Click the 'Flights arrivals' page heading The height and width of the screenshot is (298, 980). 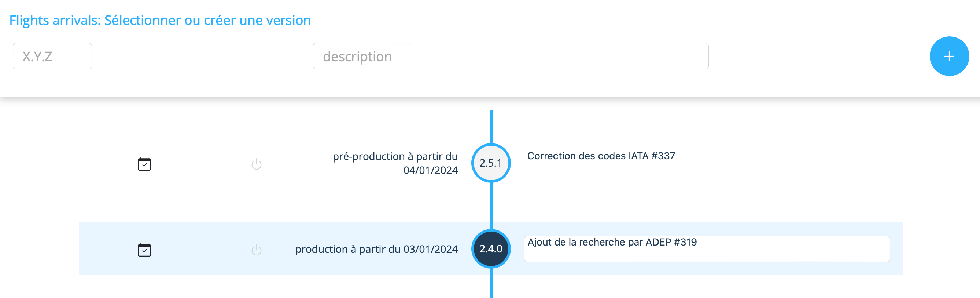pyautogui.click(x=160, y=20)
